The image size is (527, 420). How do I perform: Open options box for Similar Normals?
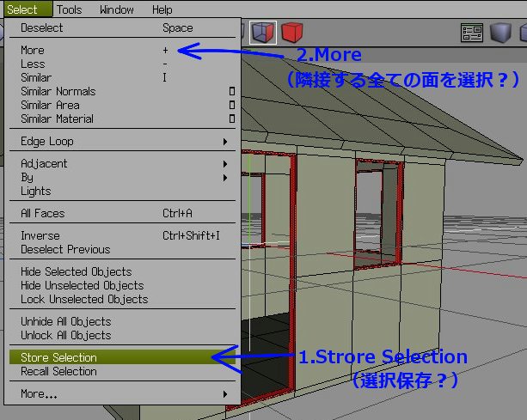point(232,91)
